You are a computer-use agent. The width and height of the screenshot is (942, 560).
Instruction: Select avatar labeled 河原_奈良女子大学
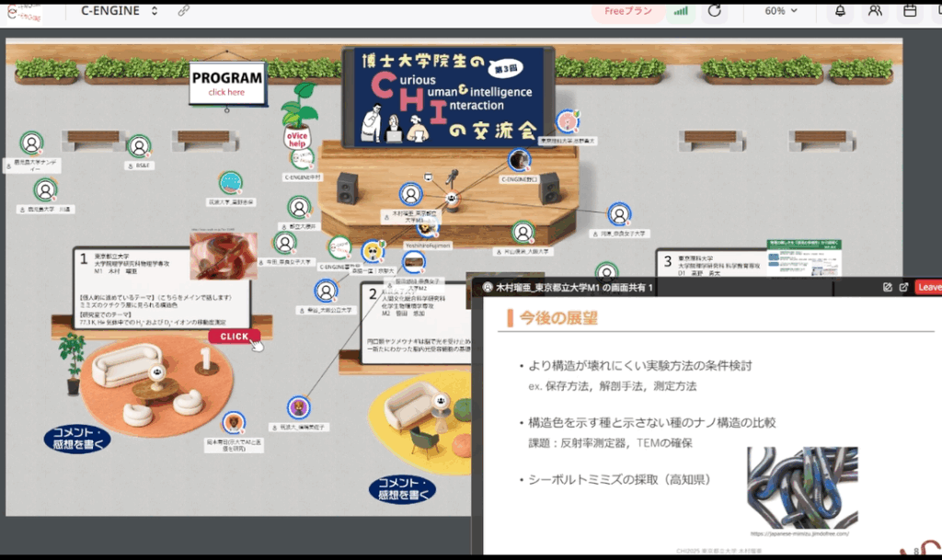(x=619, y=214)
